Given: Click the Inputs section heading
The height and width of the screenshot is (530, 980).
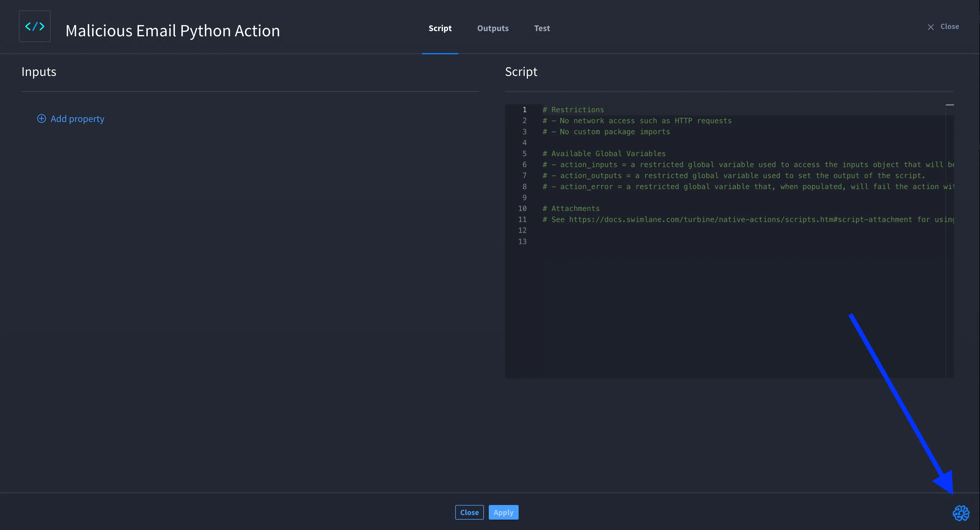Looking at the screenshot, I should [x=39, y=72].
